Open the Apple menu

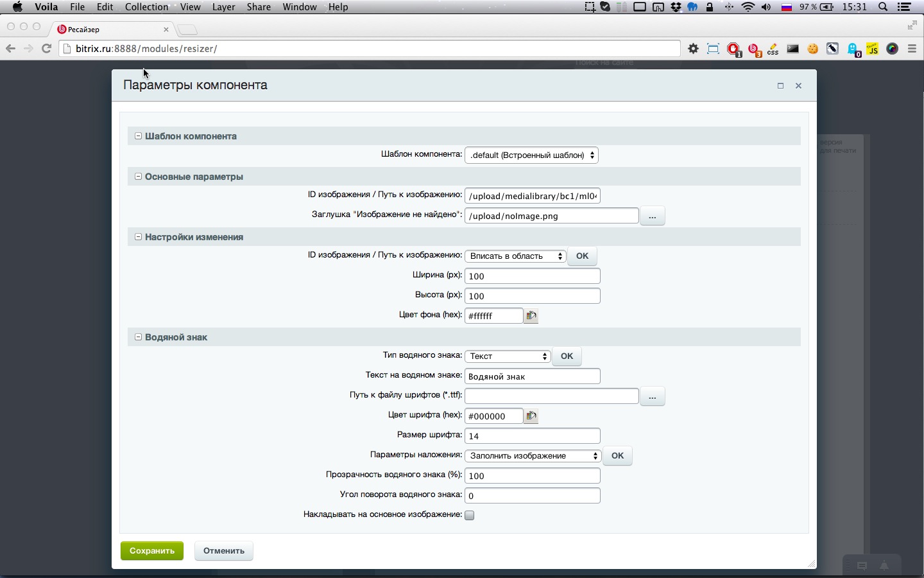coord(17,7)
